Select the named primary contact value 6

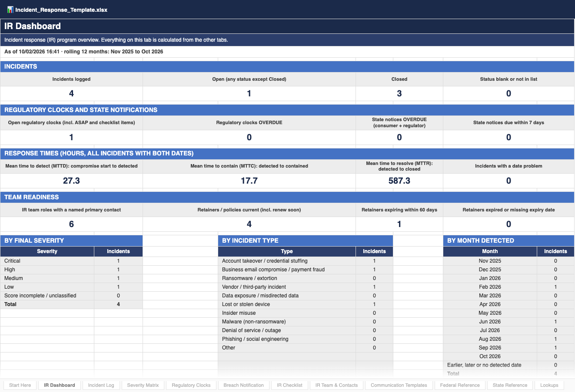coord(71,224)
